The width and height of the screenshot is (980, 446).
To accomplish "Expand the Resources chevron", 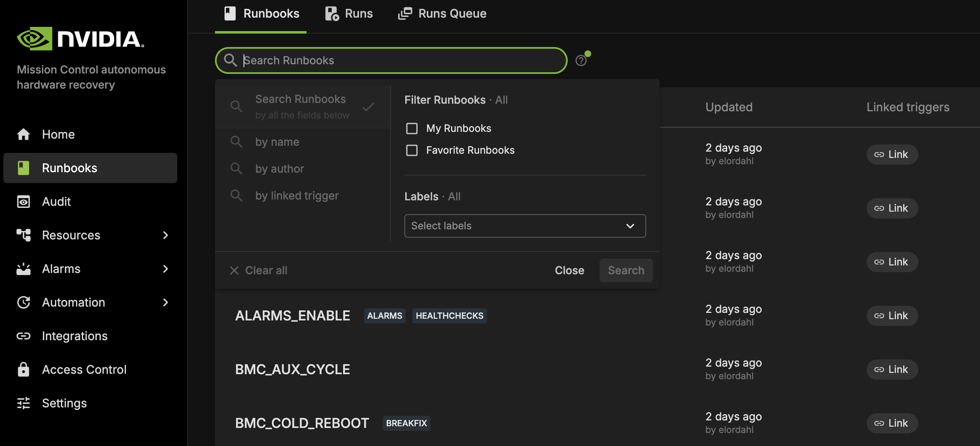I will point(165,235).
